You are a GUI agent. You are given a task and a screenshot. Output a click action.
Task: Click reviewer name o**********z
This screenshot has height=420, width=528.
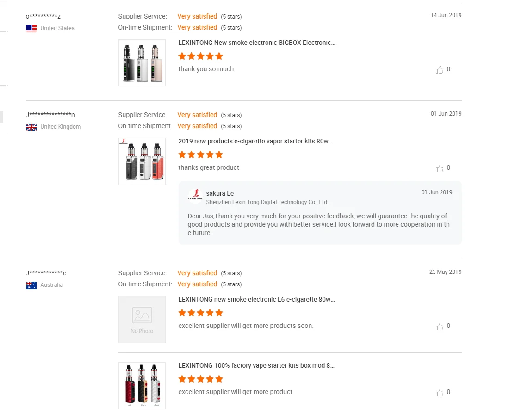pos(43,17)
